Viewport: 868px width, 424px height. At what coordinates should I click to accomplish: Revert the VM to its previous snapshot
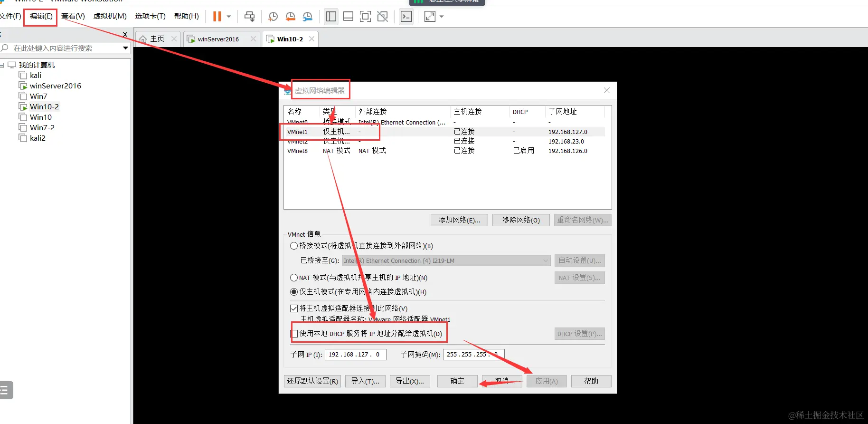[290, 17]
